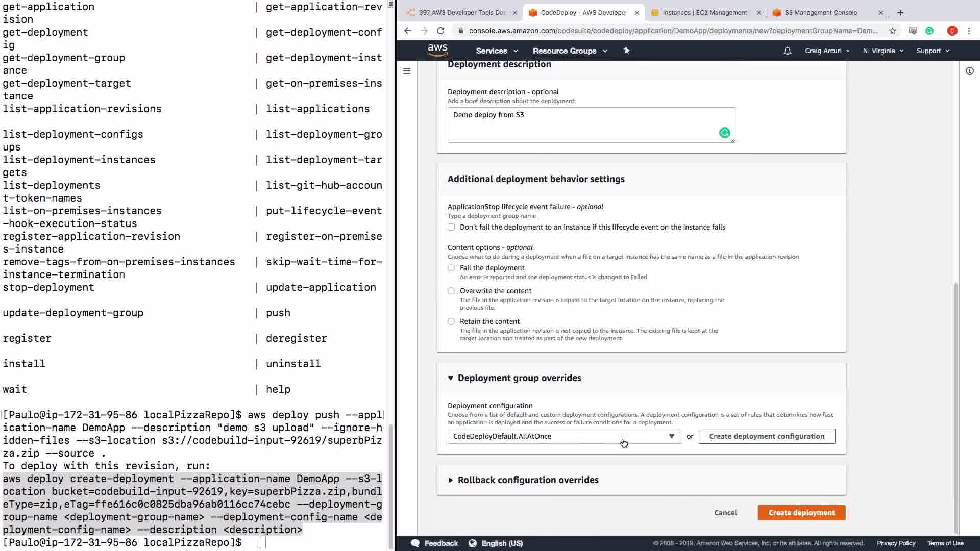Select Retain the content option

tap(451, 321)
